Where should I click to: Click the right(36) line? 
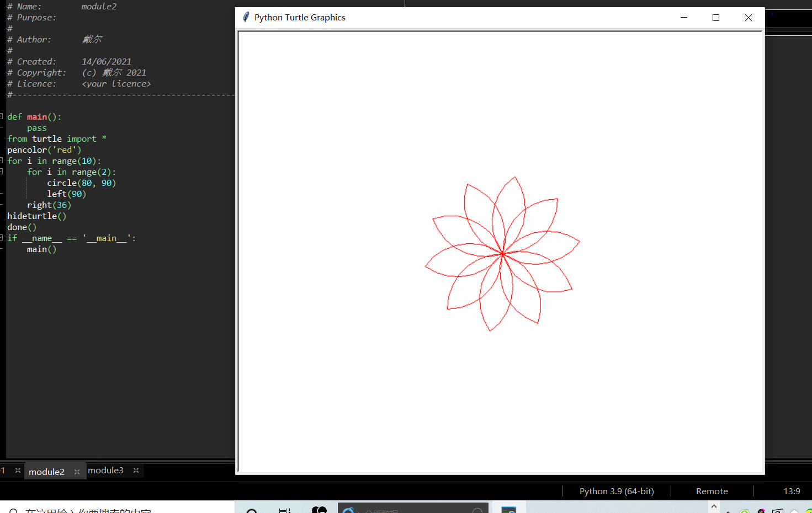(x=49, y=205)
